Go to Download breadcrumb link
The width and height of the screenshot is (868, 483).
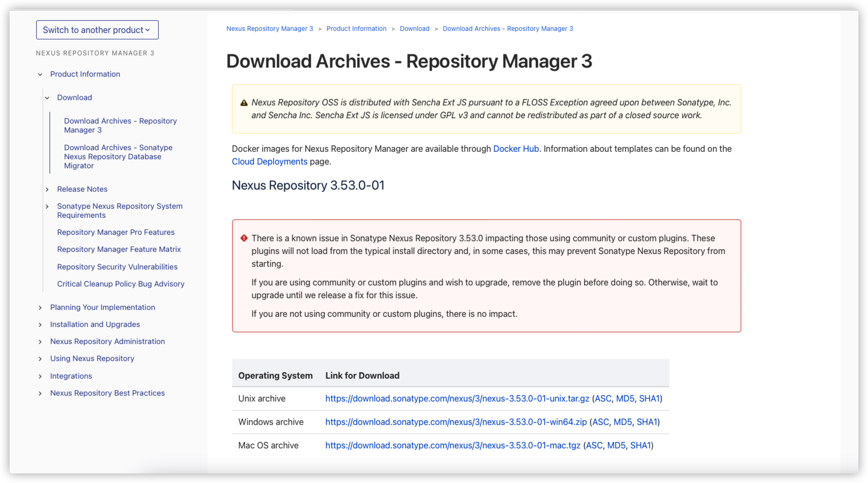pos(415,29)
